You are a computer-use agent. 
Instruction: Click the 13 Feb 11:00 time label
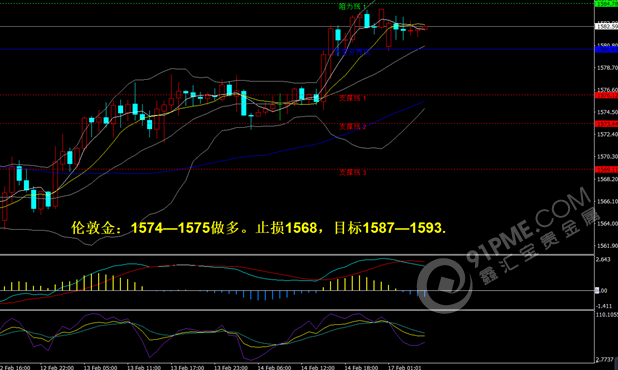pyautogui.click(x=144, y=368)
